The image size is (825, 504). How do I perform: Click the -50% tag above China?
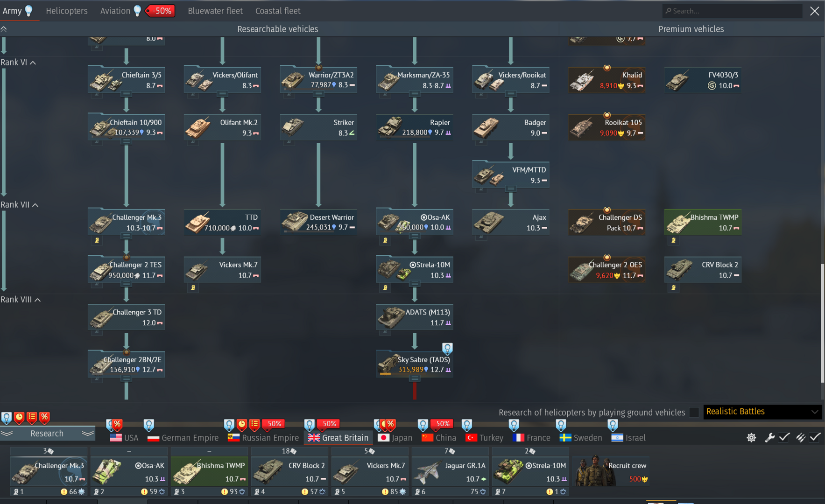442,424
